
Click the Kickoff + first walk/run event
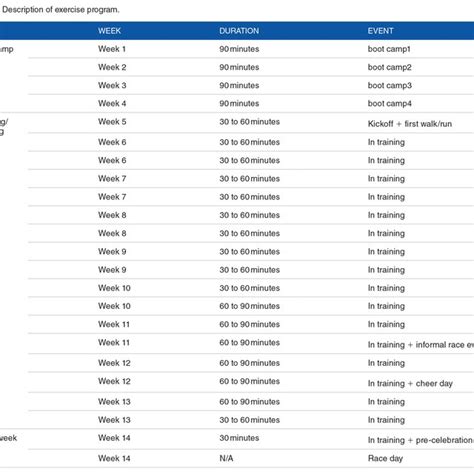pyautogui.click(x=410, y=124)
